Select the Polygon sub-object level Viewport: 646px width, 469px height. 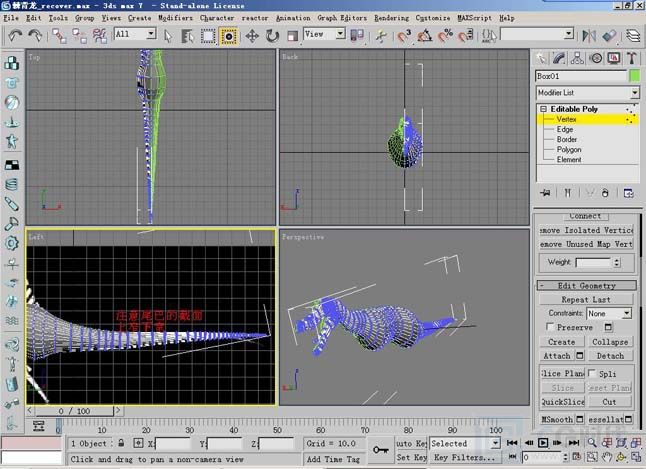[569, 150]
